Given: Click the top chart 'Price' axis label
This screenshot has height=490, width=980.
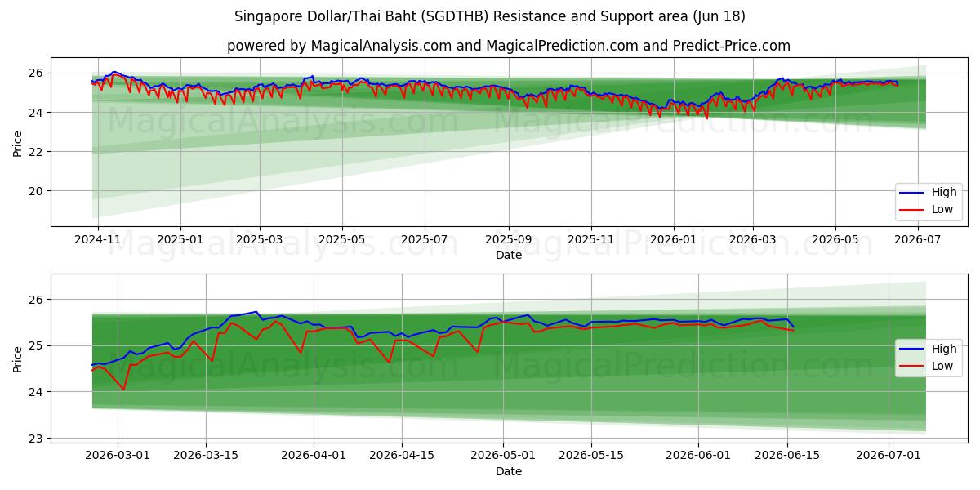Looking at the screenshot, I should pos(18,142).
